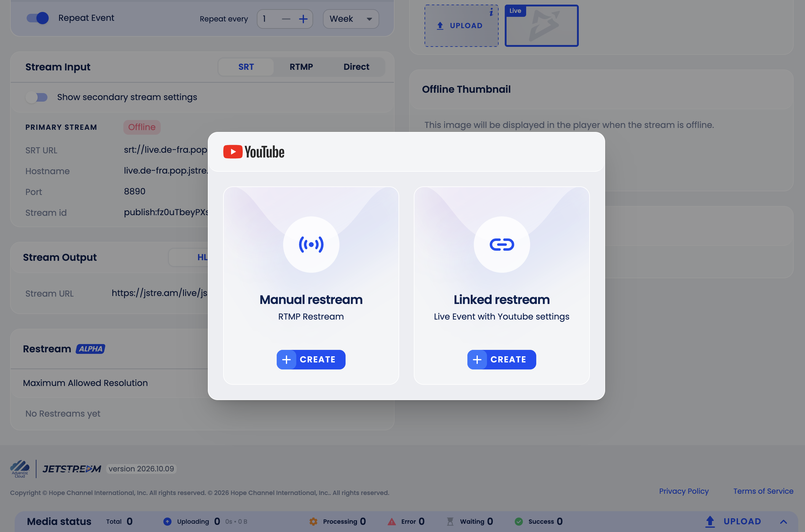Viewport: 805px width, 532px height.
Task: Decrease the Repeat every value
Action: pos(286,19)
